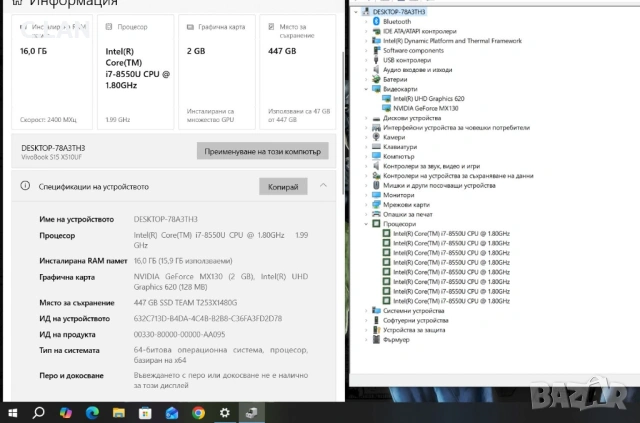Click the USB контролери icon
Image resolution: width=640 pixels, height=423 pixels.
point(376,60)
